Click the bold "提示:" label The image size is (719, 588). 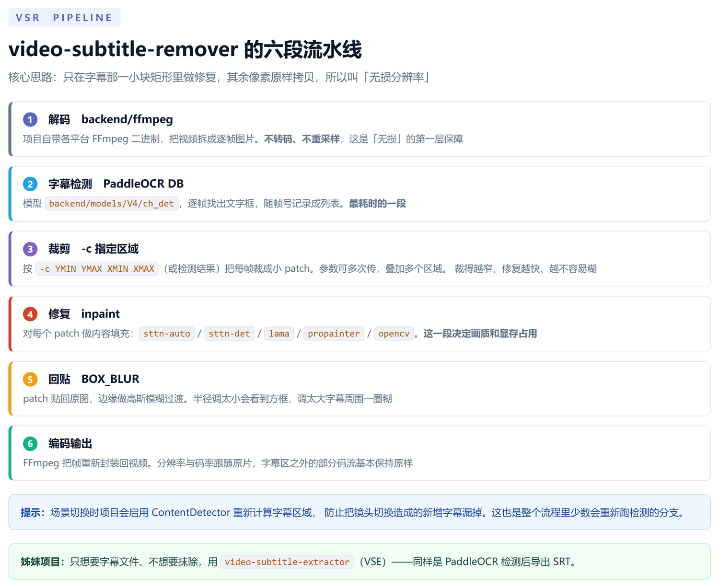point(33,513)
